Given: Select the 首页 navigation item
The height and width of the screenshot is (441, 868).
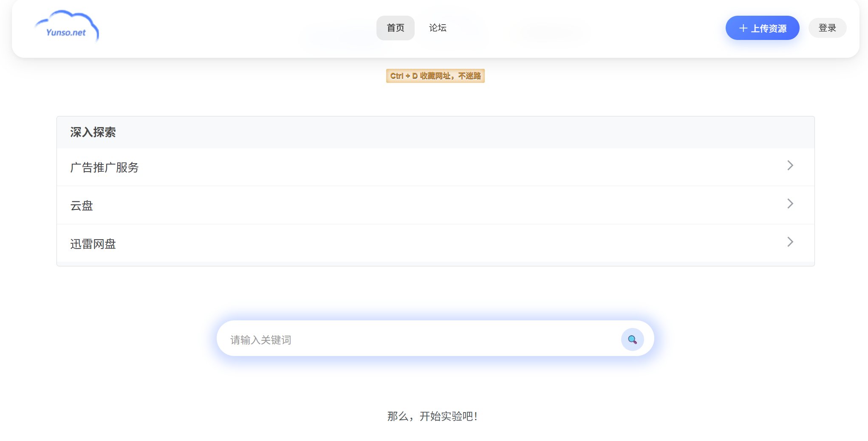Looking at the screenshot, I should coord(395,28).
